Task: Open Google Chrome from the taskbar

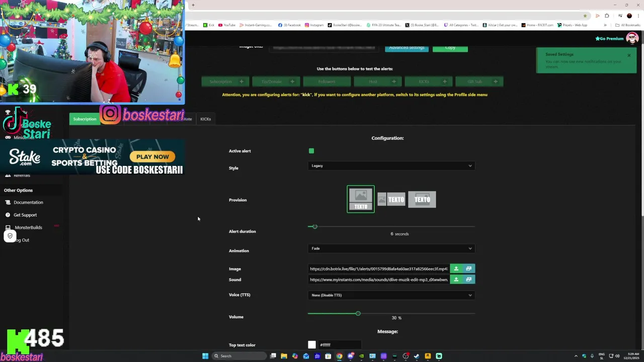Action: coord(339,356)
